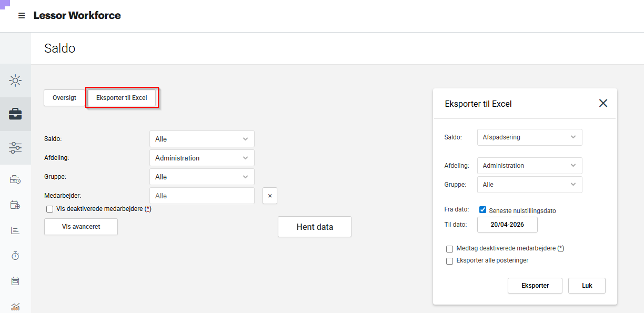This screenshot has height=313, width=644.
Task: Click the Til dato date field
Action: (x=507, y=225)
